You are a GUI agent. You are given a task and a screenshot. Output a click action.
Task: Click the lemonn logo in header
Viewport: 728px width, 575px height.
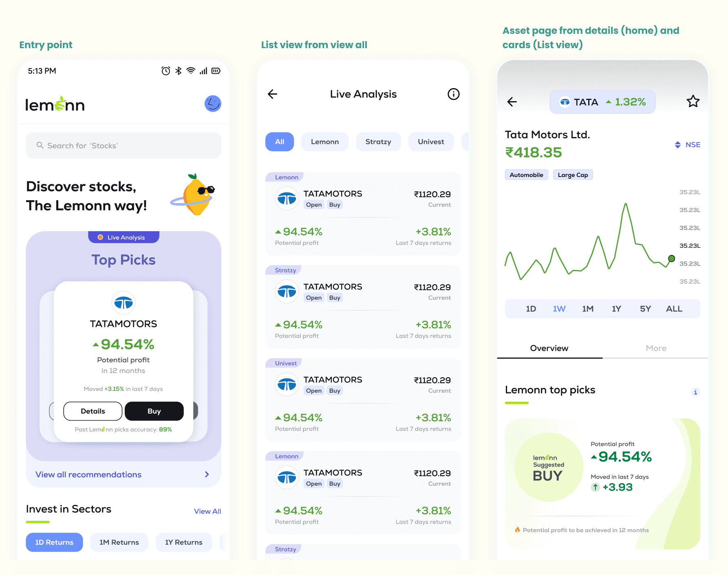click(55, 104)
